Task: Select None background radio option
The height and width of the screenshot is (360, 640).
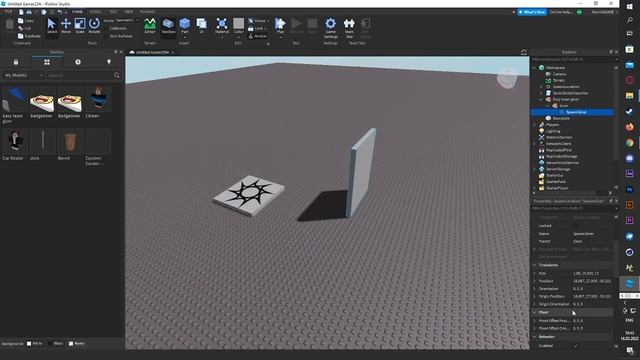Action: pos(71,344)
